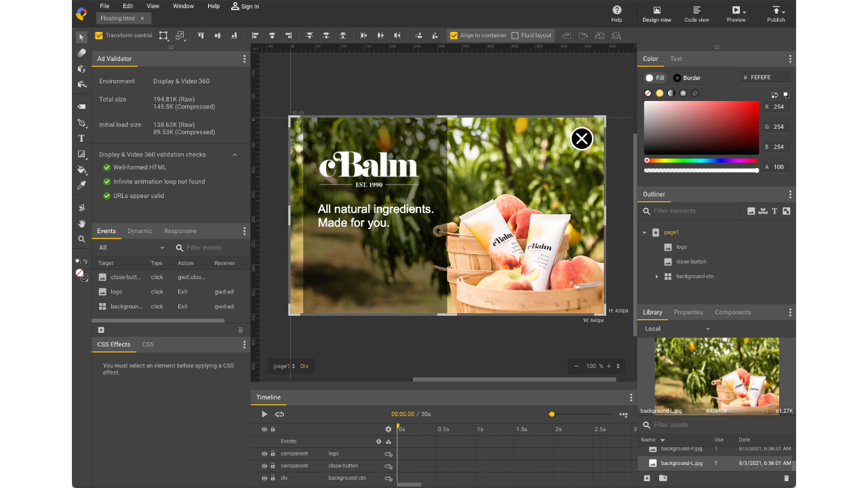Screen dimensions: 868x488
Task: Click the align top edges icon
Action: pos(201,35)
